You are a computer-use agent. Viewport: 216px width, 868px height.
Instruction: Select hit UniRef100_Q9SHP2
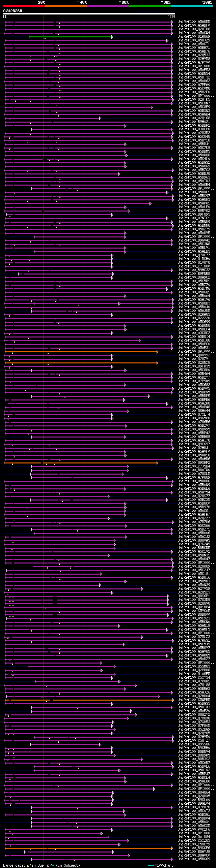(194, 463)
